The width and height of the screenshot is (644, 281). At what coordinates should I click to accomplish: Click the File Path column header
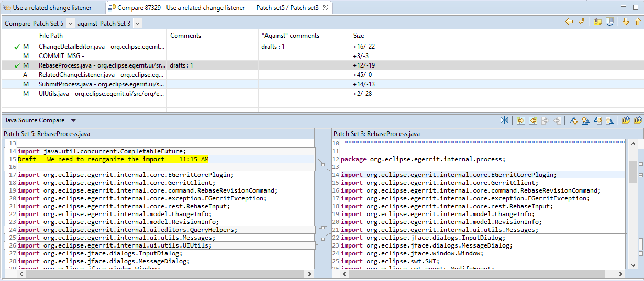coord(51,36)
